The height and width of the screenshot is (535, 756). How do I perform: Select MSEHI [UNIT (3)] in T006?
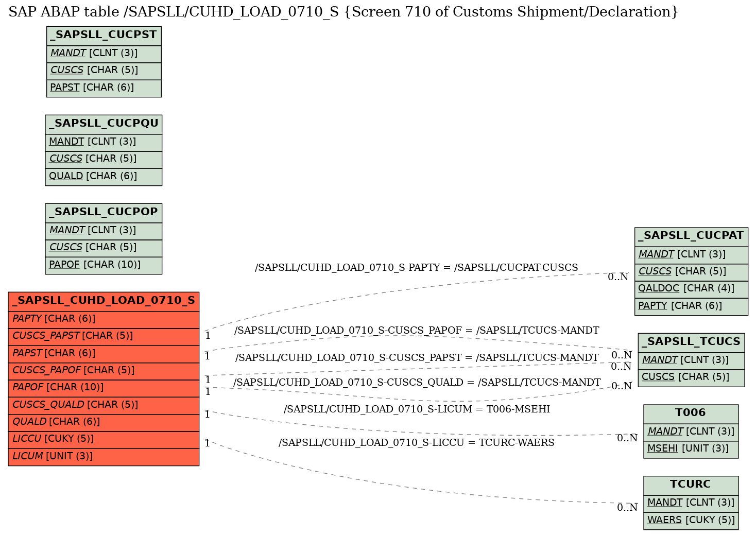click(x=691, y=449)
